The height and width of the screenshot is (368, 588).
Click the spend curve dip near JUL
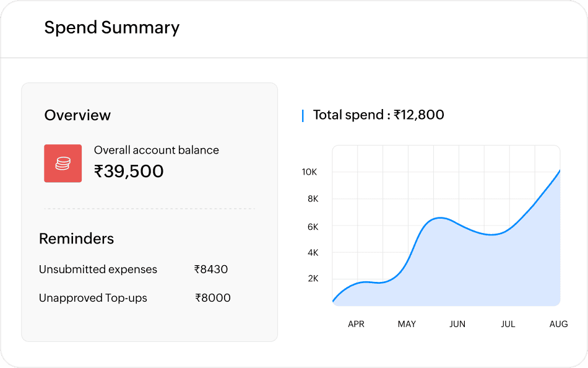pos(491,234)
